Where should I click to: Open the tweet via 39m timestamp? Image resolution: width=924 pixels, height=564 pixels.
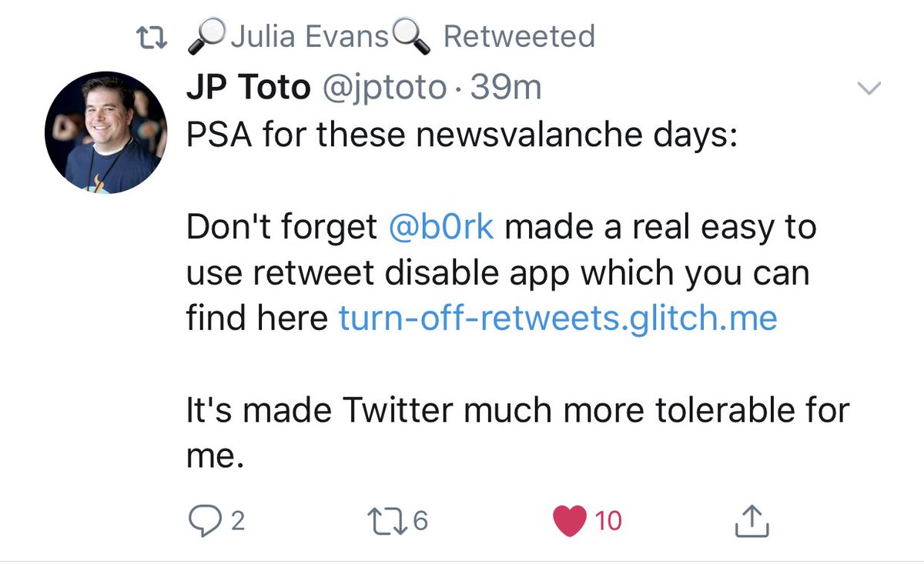[506, 89]
